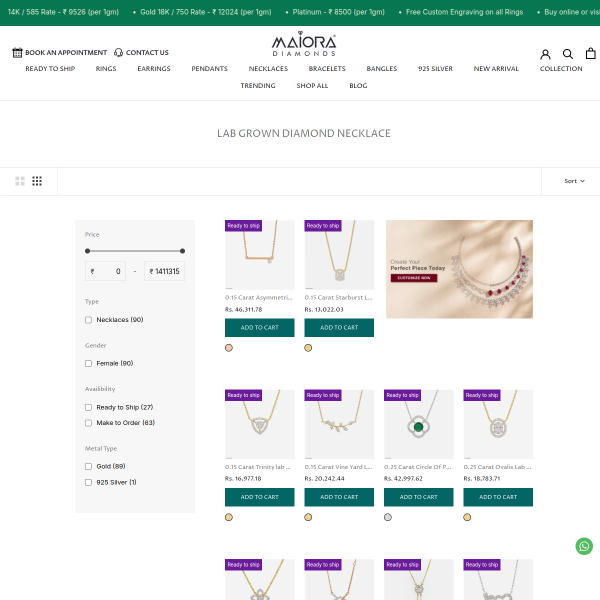Click the minimum price input field
This screenshot has height=600, width=600.
106,271
